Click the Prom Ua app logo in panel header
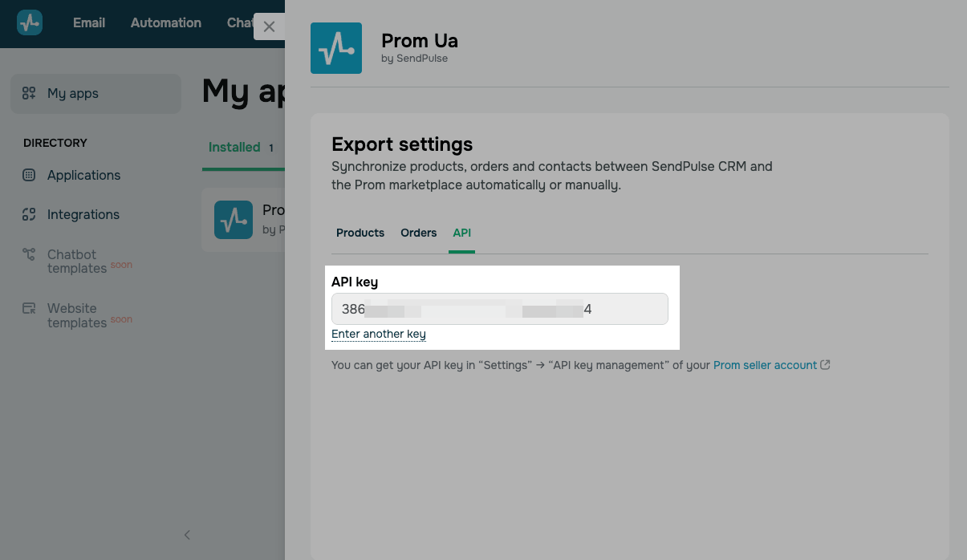 pos(336,48)
